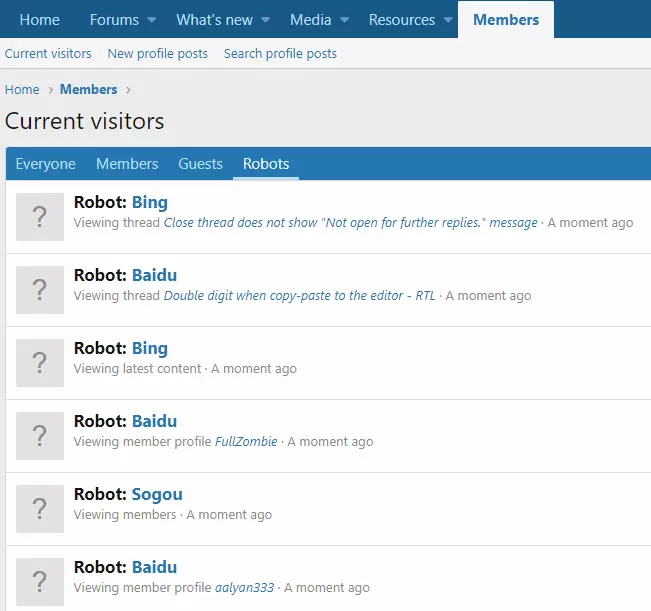Screen dimensions: 651x611
Task: Open Search profile posts link
Action: click(x=280, y=53)
